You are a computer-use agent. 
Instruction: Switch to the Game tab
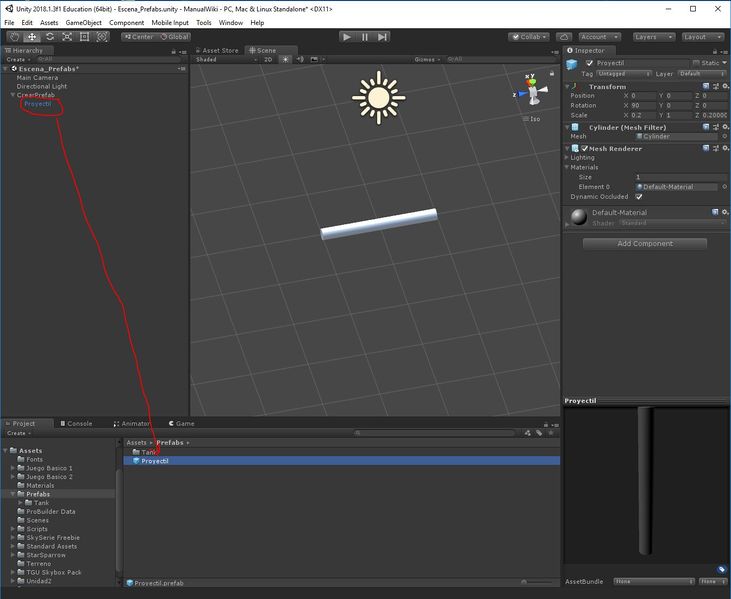click(181, 423)
